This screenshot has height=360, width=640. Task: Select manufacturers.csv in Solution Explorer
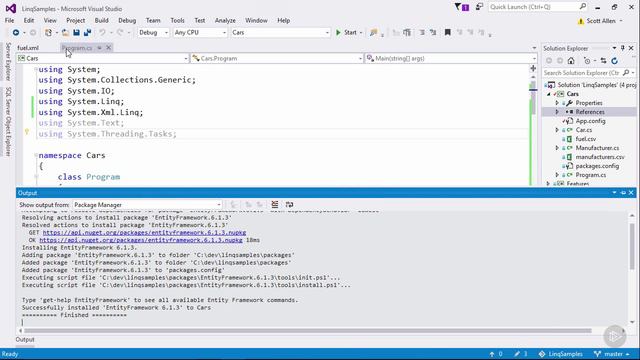coord(600,157)
